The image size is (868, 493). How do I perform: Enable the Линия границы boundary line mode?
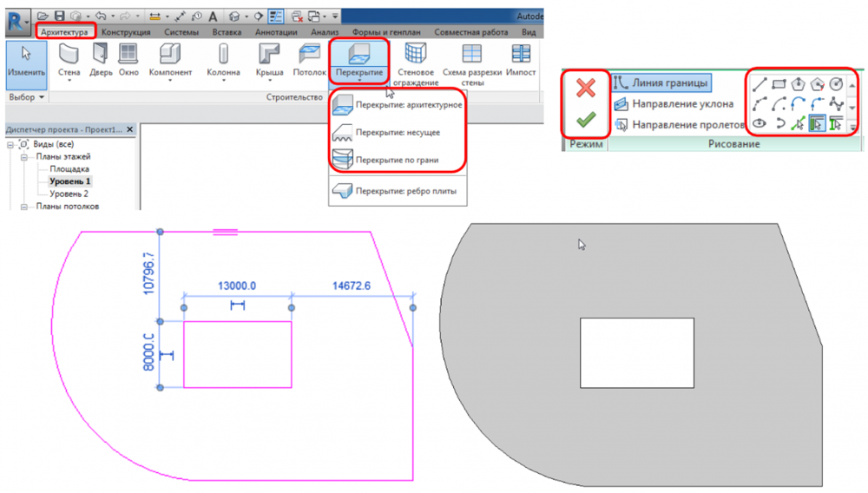coord(661,83)
